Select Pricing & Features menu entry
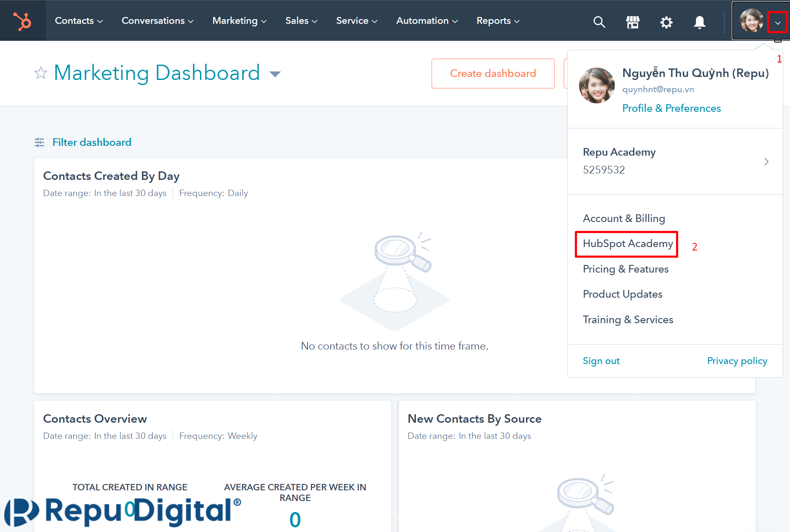Image resolution: width=790 pixels, height=532 pixels. (x=625, y=269)
